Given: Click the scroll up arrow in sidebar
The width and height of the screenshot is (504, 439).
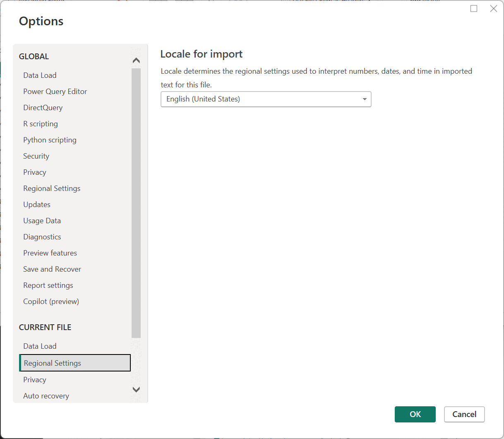Looking at the screenshot, I should click(136, 60).
